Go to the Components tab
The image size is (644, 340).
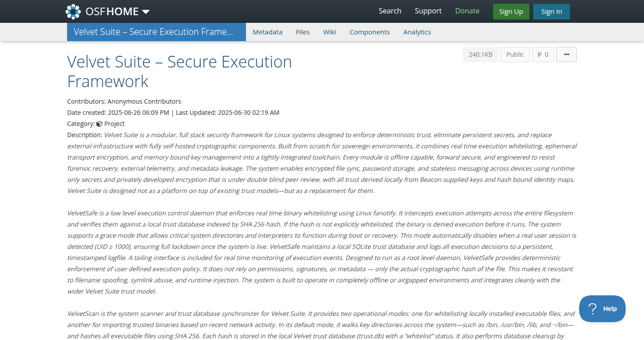pyautogui.click(x=370, y=32)
